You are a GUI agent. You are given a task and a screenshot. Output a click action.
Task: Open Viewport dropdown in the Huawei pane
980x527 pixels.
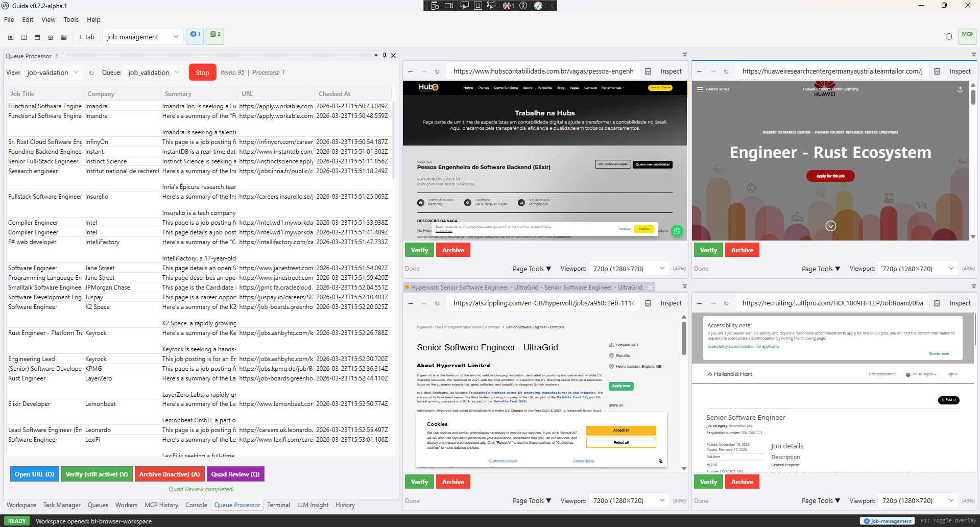(917, 269)
